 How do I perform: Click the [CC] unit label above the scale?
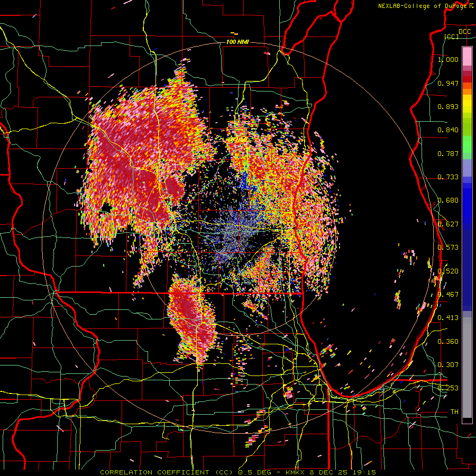point(452,36)
